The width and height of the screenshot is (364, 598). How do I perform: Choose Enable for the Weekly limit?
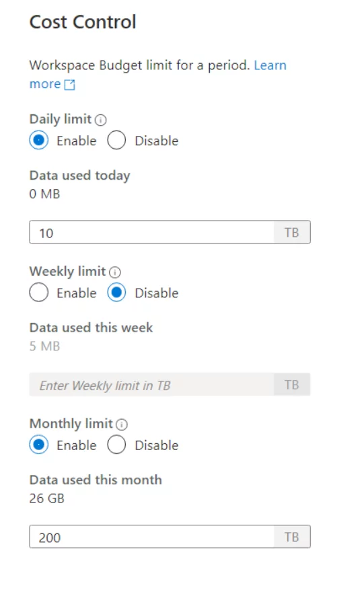click(39, 293)
